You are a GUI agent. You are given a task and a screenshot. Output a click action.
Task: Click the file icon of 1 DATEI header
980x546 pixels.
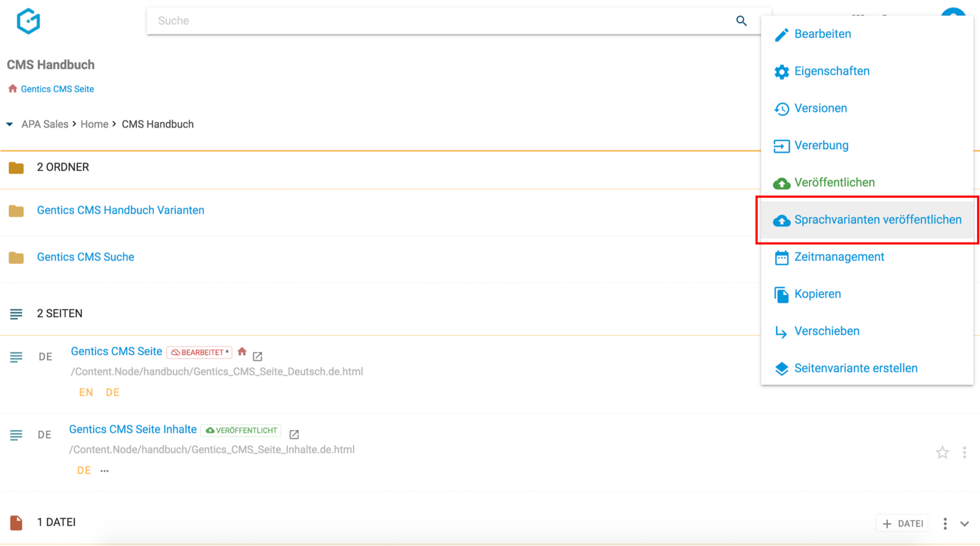pos(16,523)
